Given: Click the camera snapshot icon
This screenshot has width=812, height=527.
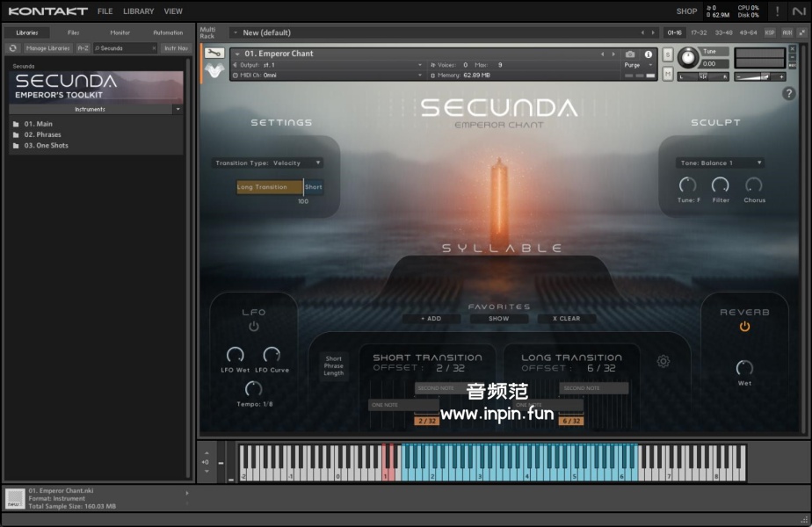Looking at the screenshot, I should coord(630,54).
